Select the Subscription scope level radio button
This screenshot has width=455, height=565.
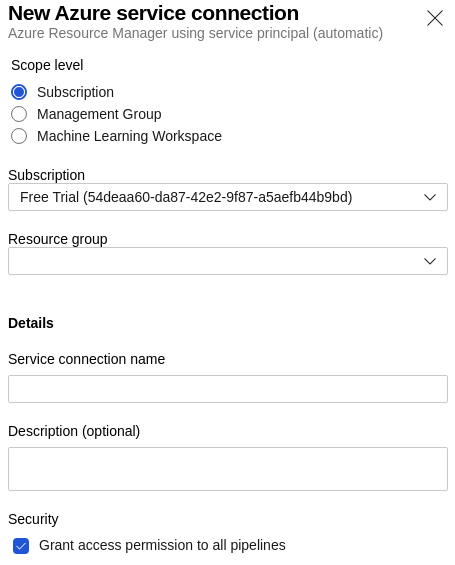(x=19, y=92)
